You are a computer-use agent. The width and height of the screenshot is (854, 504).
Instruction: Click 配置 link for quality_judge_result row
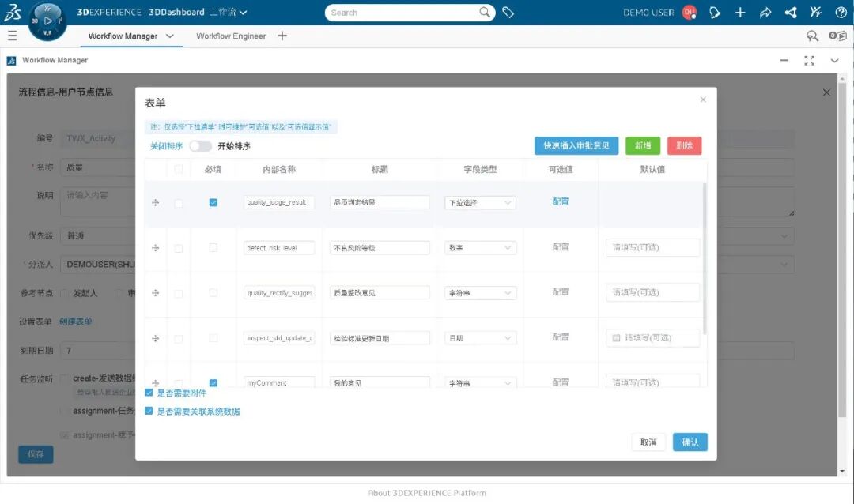point(561,201)
